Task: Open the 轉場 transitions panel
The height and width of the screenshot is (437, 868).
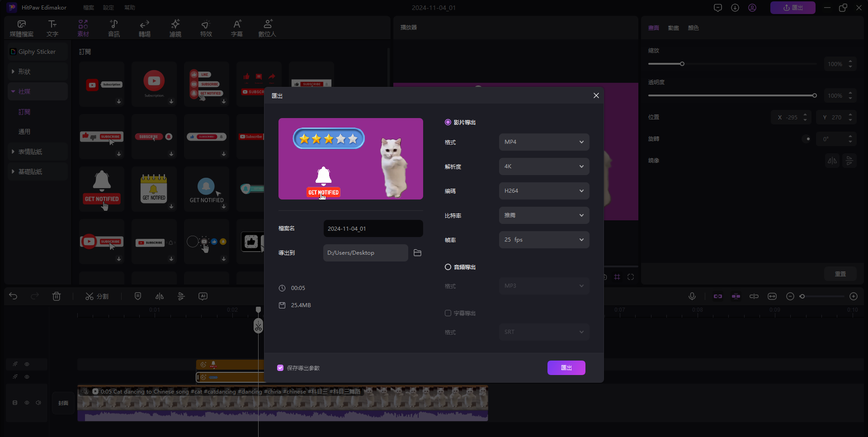Action: pos(145,28)
